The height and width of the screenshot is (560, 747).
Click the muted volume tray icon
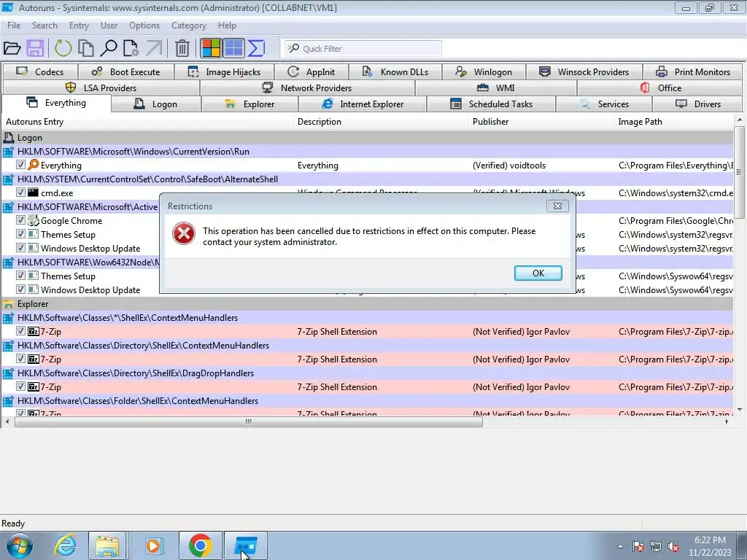click(x=673, y=547)
